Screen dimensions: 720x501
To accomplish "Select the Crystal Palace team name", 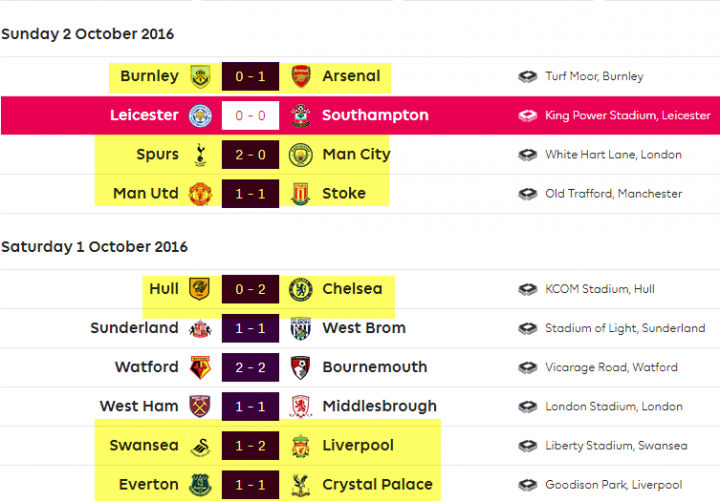I will click(377, 484).
